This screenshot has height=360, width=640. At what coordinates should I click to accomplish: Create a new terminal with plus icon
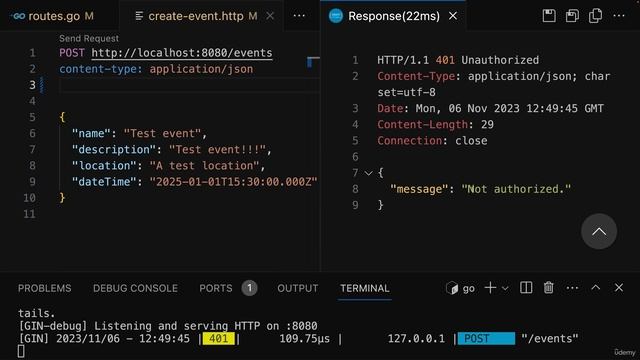pyautogui.click(x=490, y=288)
